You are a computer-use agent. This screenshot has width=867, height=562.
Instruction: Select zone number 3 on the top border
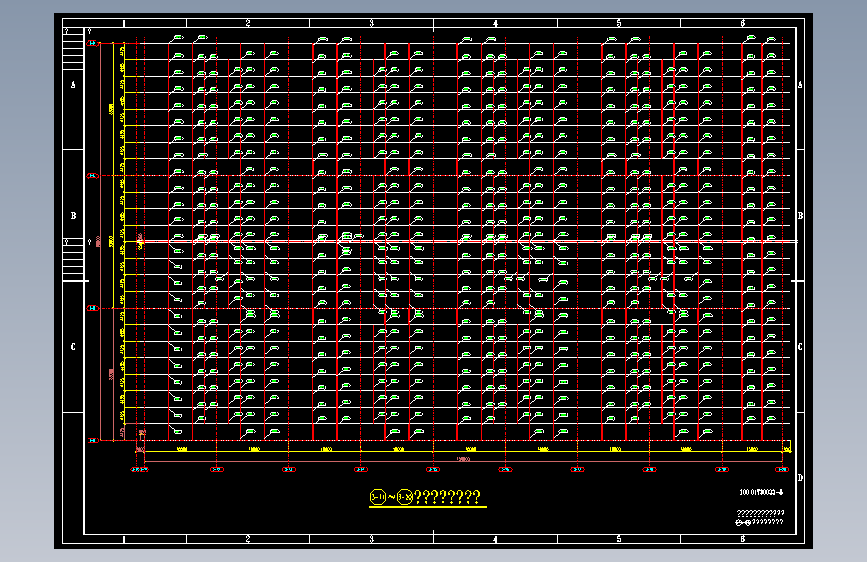point(372,23)
